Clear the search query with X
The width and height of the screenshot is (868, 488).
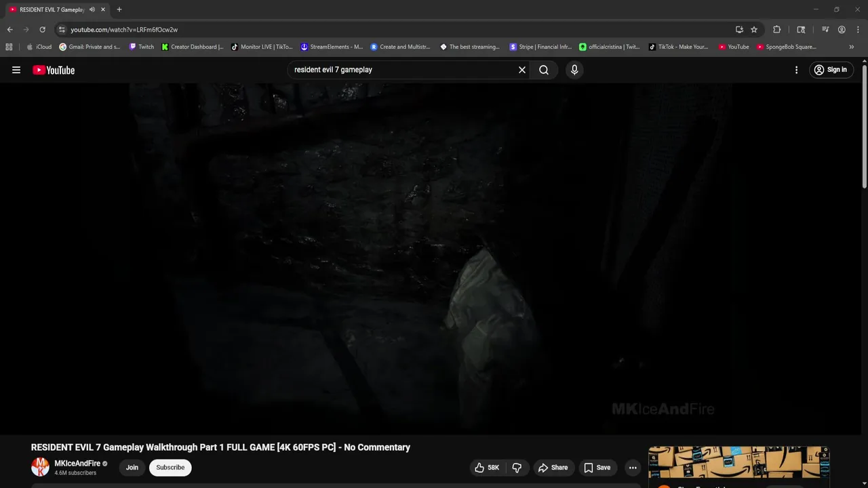point(522,70)
